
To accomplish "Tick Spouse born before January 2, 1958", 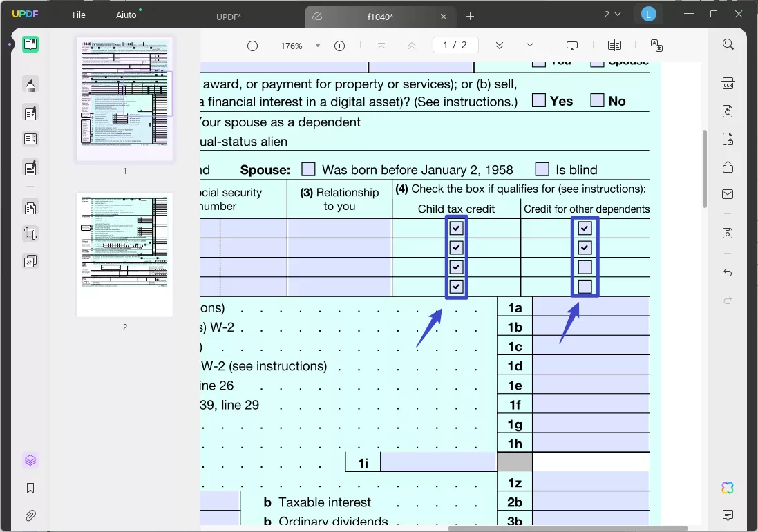I will point(308,169).
